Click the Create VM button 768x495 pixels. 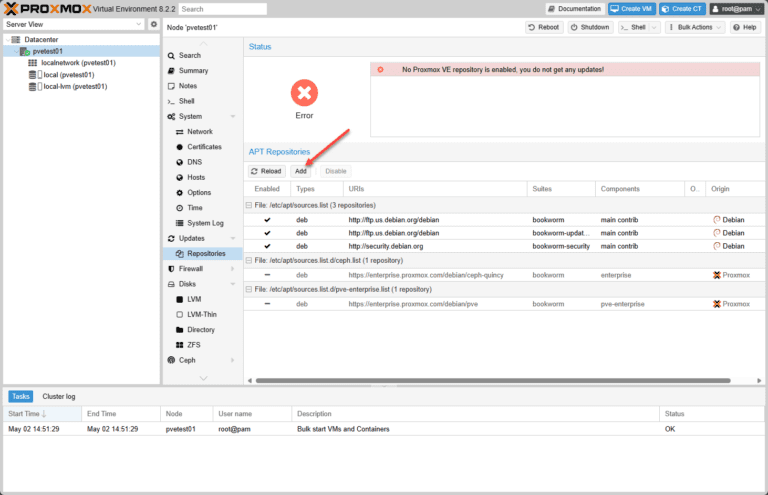pyautogui.click(x=632, y=9)
